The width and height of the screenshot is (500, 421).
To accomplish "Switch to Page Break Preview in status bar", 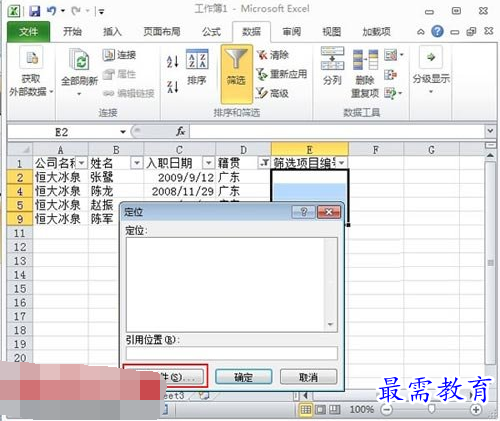I will point(334,410).
